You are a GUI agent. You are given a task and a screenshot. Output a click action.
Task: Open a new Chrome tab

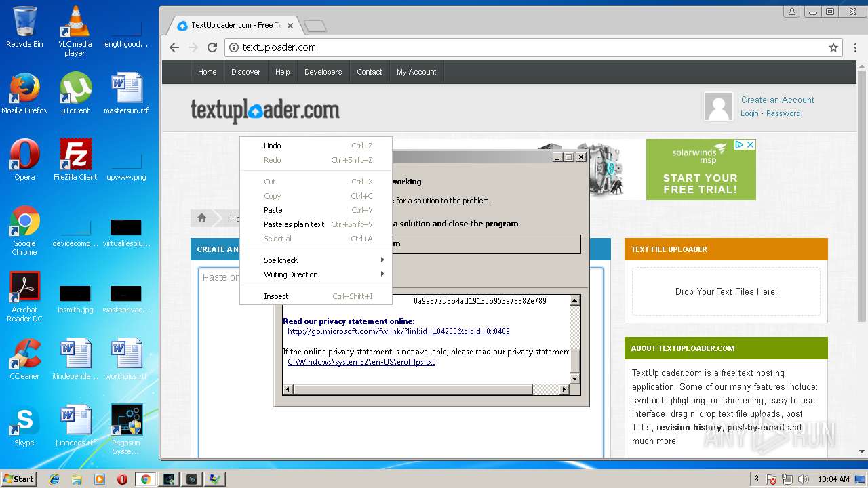pos(315,26)
